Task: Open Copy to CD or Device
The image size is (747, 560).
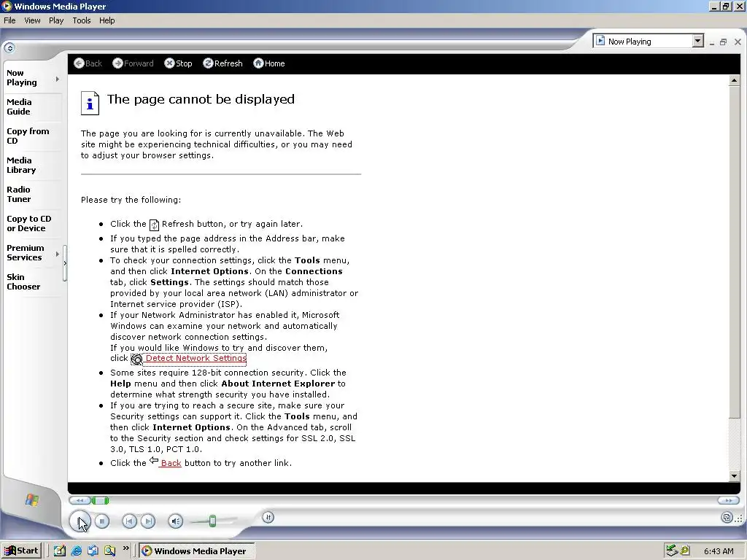Action: (x=28, y=223)
